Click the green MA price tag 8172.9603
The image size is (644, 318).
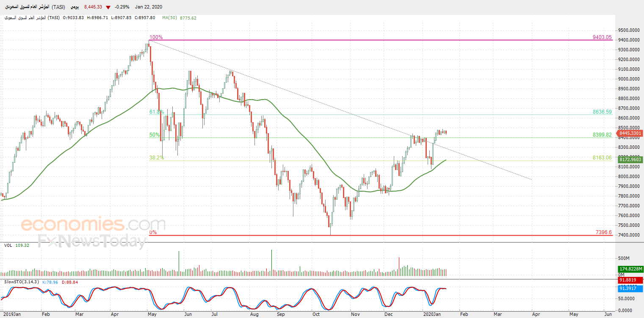pos(630,159)
